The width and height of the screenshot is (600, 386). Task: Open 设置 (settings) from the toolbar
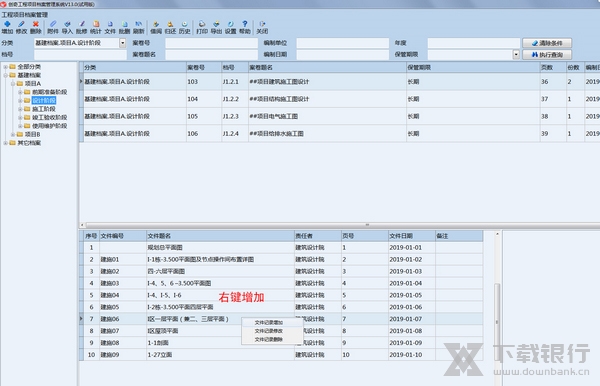point(230,27)
